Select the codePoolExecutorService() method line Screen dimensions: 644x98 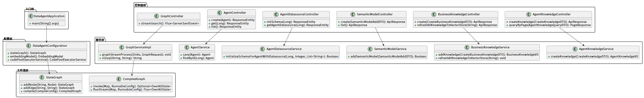click(48, 60)
